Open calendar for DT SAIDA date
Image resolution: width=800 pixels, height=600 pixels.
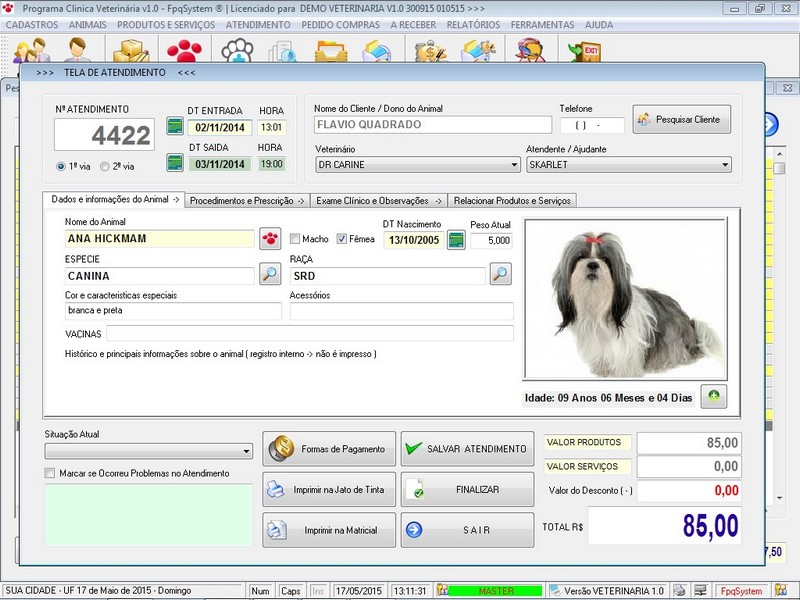[175, 163]
